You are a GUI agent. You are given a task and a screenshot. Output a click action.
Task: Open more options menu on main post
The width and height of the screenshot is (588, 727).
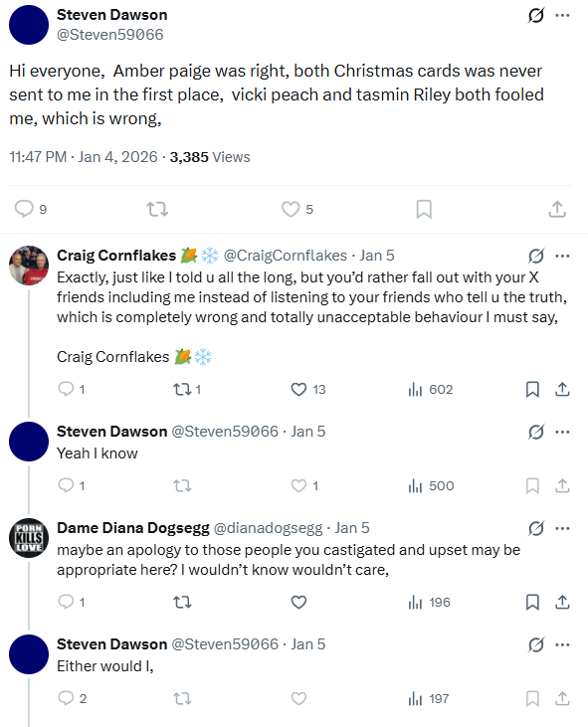coord(562,15)
